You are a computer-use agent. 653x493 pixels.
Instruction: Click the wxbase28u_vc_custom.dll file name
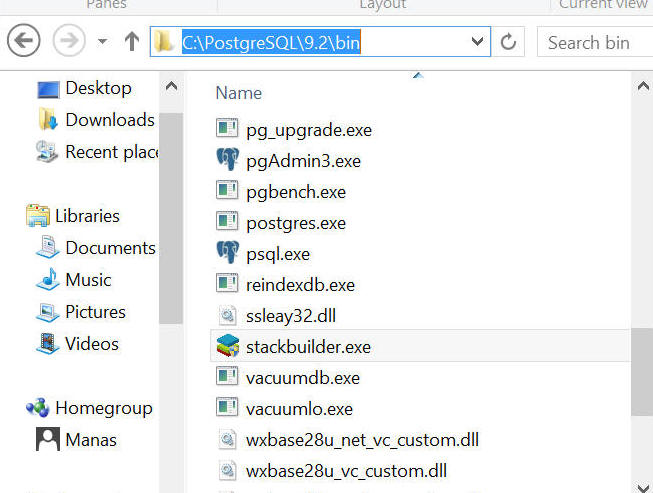click(x=346, y=471)
